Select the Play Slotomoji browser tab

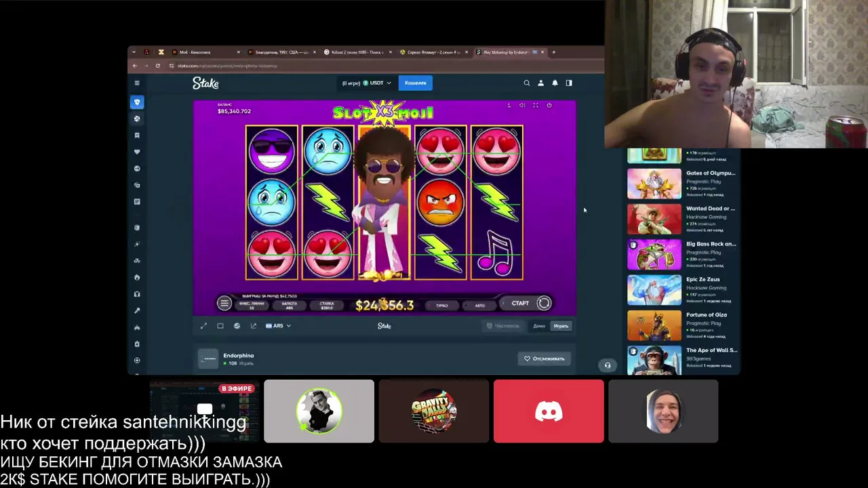pyautogui.click(x=509, y=52)
